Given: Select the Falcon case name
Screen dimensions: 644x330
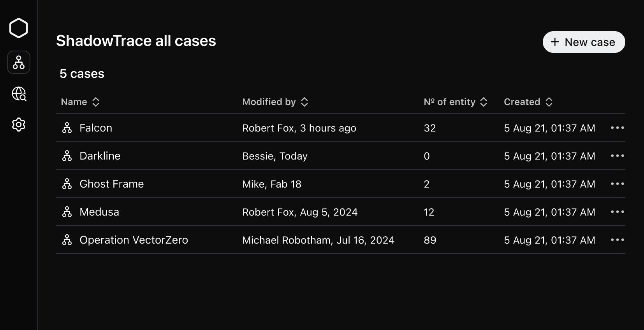Looking at the screenshot, I should pos(96,128).
